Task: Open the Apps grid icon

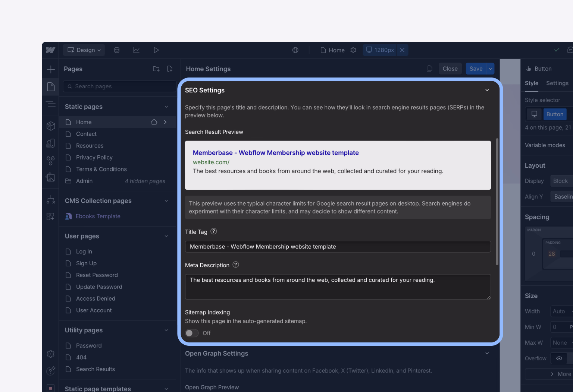Action: pyautogui.click(x=50, y=216)
